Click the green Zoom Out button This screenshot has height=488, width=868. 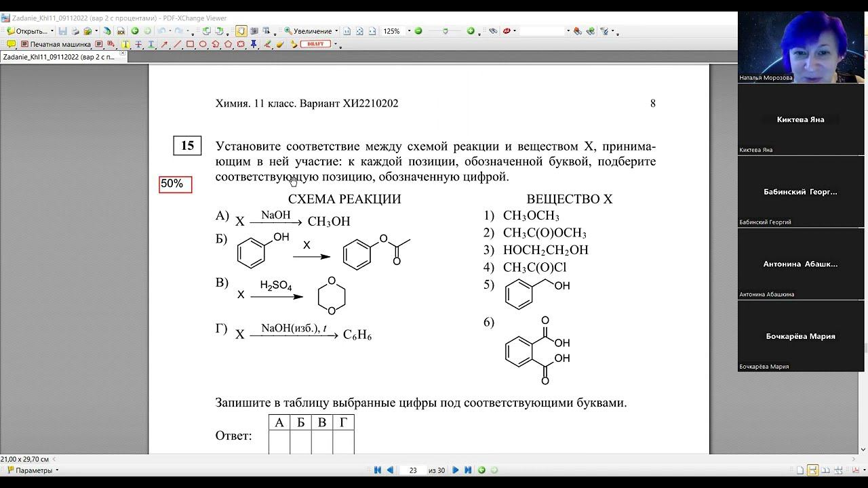pyautogui.click(x=418, y=31)
